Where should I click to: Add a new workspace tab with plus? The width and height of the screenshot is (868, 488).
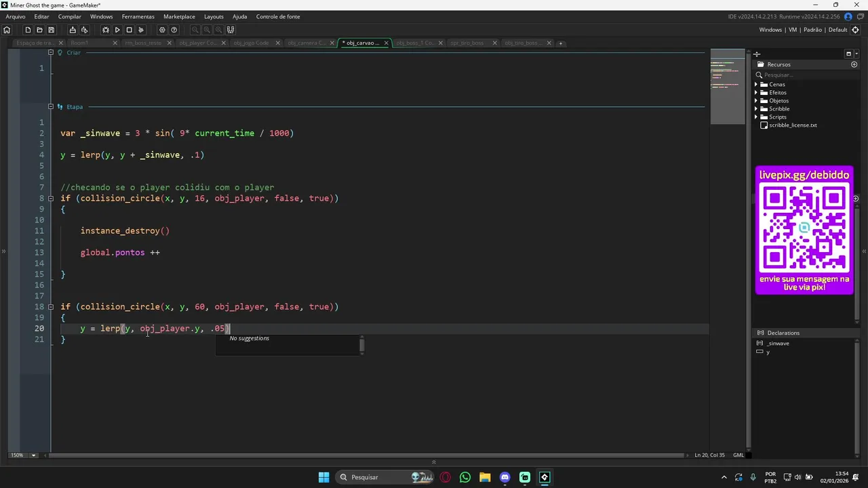click(x=561, y=43)
